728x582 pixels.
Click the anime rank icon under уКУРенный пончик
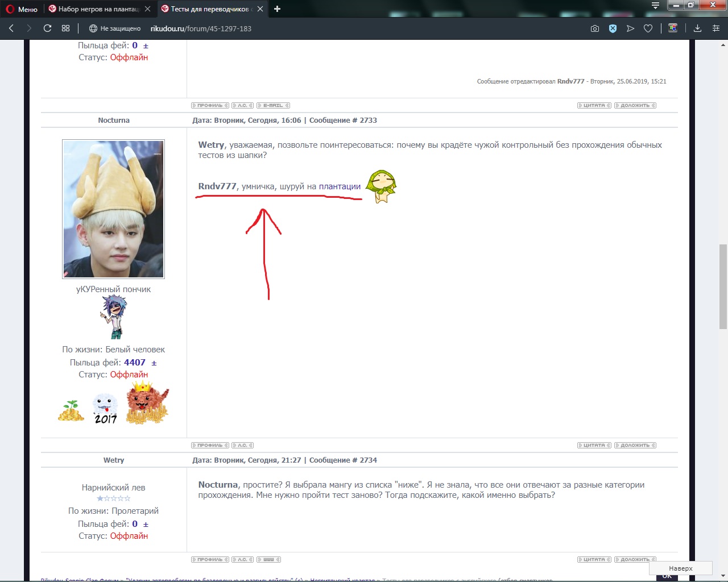(114, 317)
